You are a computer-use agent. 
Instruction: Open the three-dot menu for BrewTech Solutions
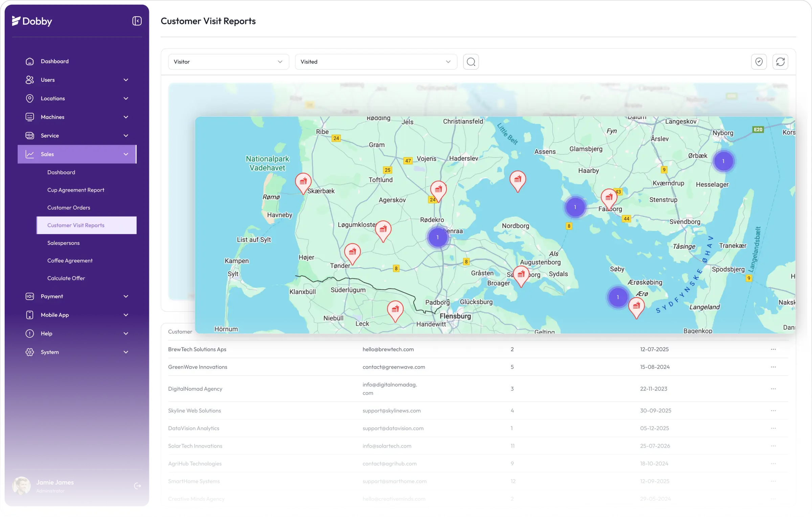(773, 349)
